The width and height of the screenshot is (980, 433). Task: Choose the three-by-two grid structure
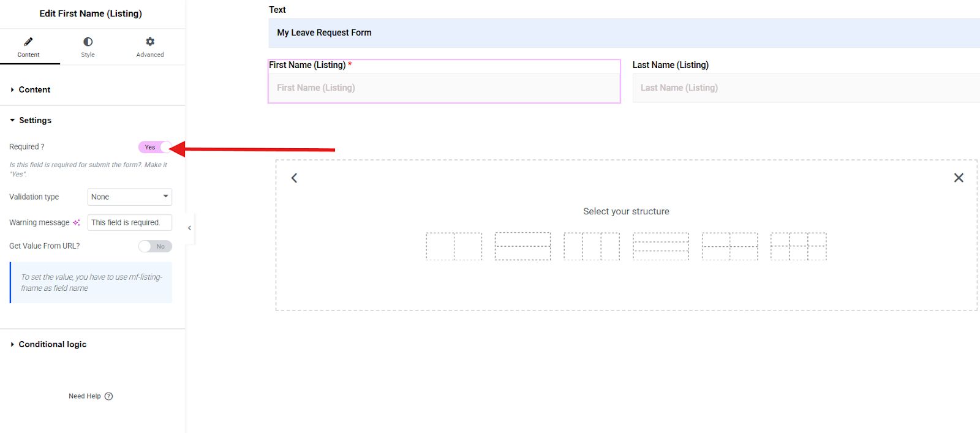(x=799, y=246)
